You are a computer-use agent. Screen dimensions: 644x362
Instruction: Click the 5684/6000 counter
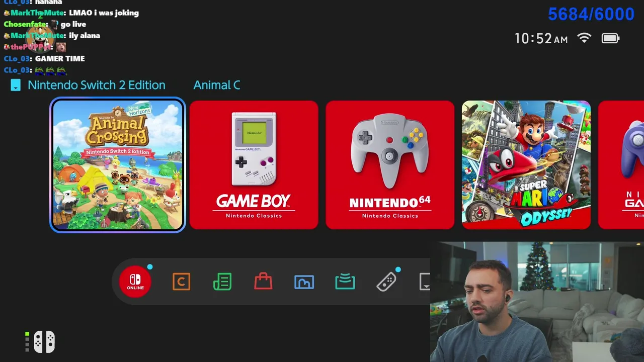tap(591, 14)
